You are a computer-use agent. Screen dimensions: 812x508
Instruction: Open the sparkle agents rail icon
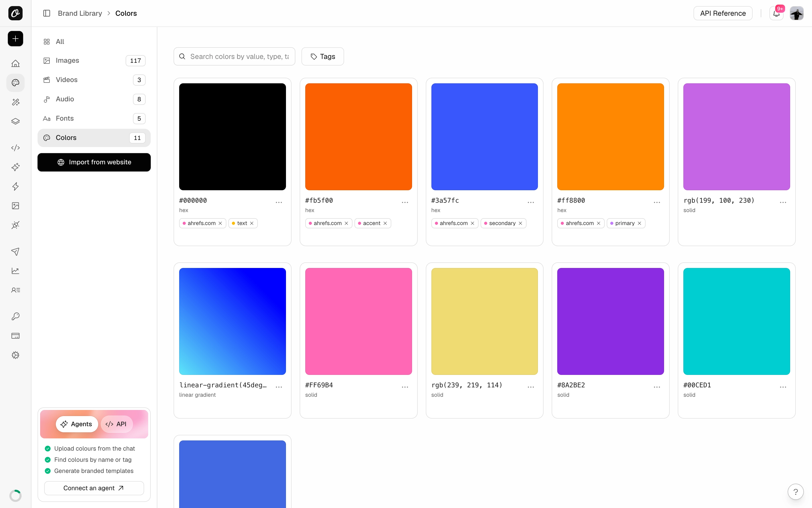pos(15,167)
